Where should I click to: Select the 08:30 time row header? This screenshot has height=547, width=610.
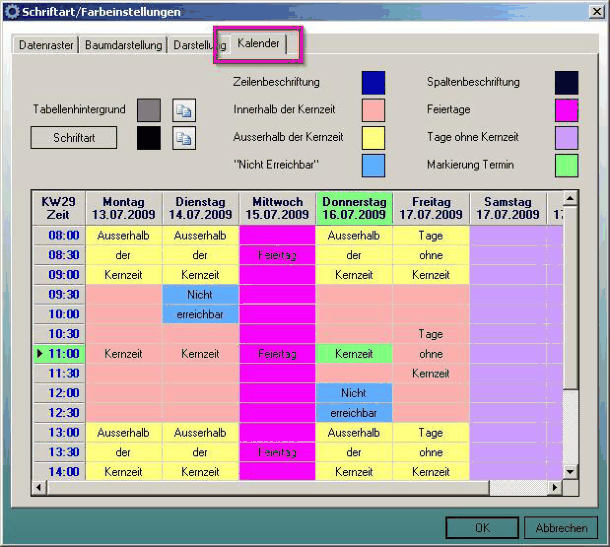point(59,255)
